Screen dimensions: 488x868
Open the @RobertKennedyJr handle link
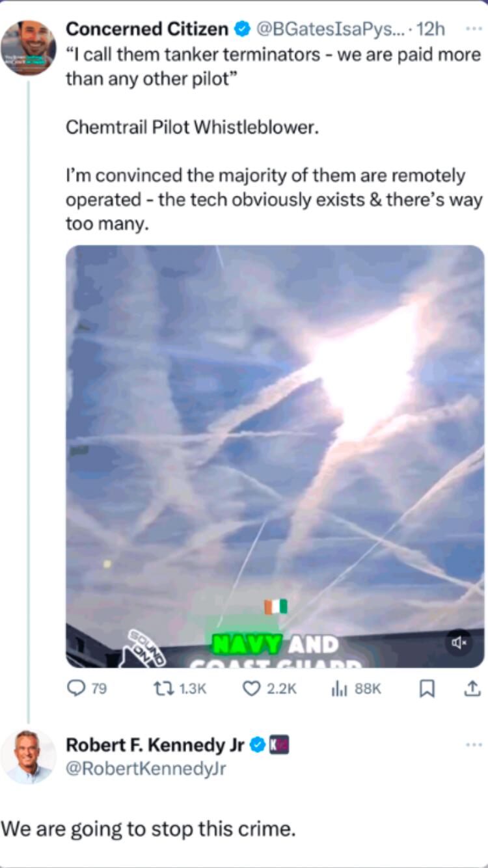[x=146, y=768]
